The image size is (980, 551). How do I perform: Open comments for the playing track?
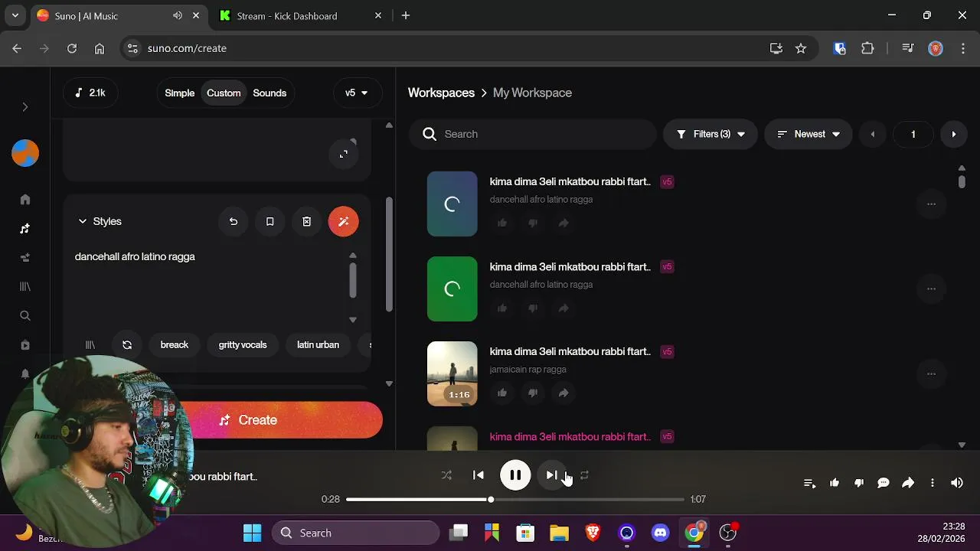(884, 483)
